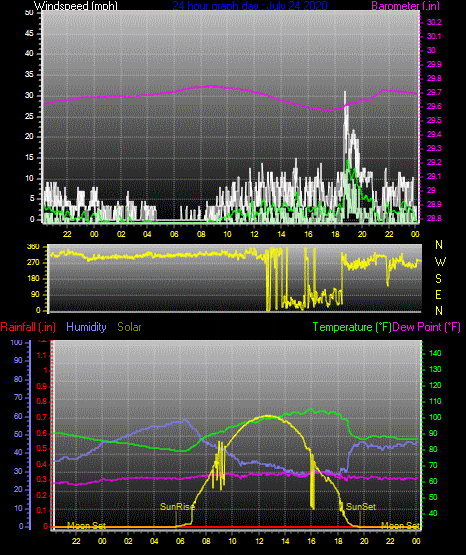Click barometer scale value '30.1'
Screen dimensions: 466x555
click(434, 36)
